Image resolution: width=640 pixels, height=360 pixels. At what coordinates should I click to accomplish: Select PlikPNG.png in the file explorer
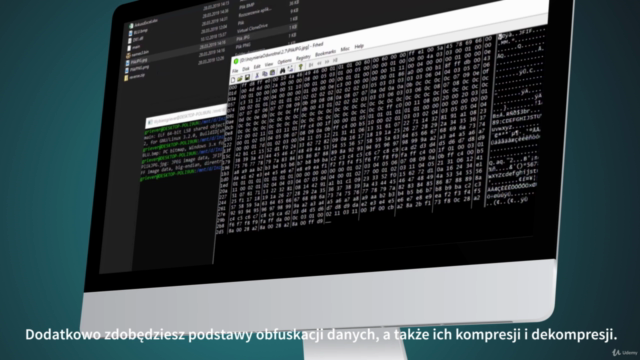(x=138, y=69)
